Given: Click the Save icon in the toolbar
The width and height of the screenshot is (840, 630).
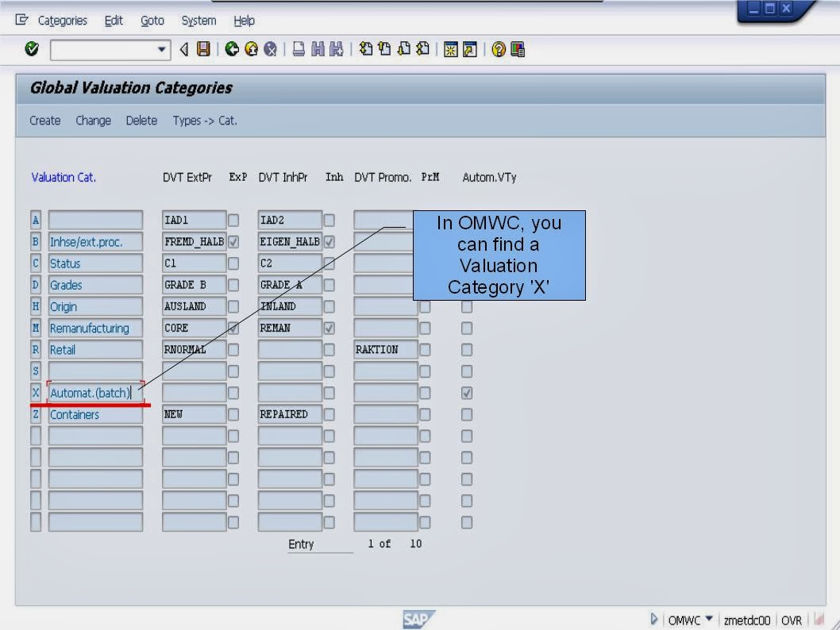Looking at the screenshot, I should coord(204,49).
